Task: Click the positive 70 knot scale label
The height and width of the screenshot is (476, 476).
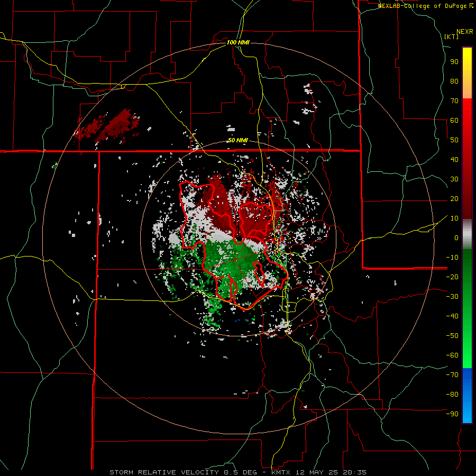Action: click(454, 101)
